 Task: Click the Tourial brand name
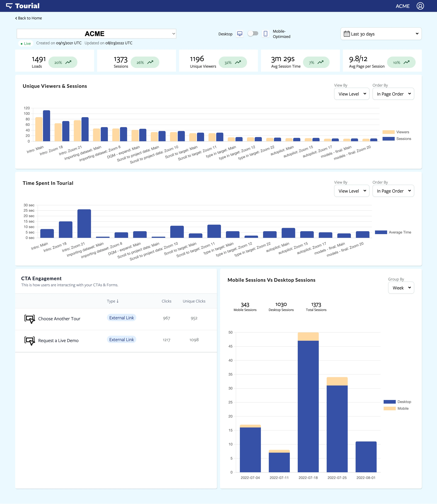tap(27, 6)
